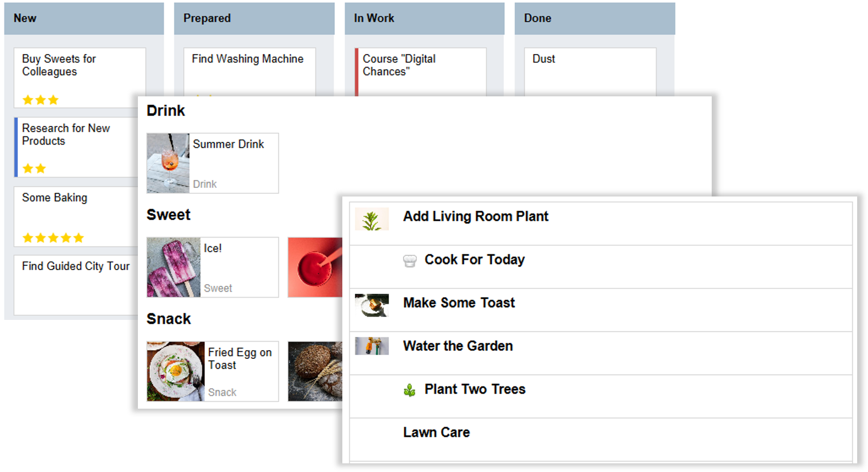This screenshot has height=472, width=868.
Task: Click the watering icon beside Water the Garden
Action: pyautogui.click(x=372, y=346)
